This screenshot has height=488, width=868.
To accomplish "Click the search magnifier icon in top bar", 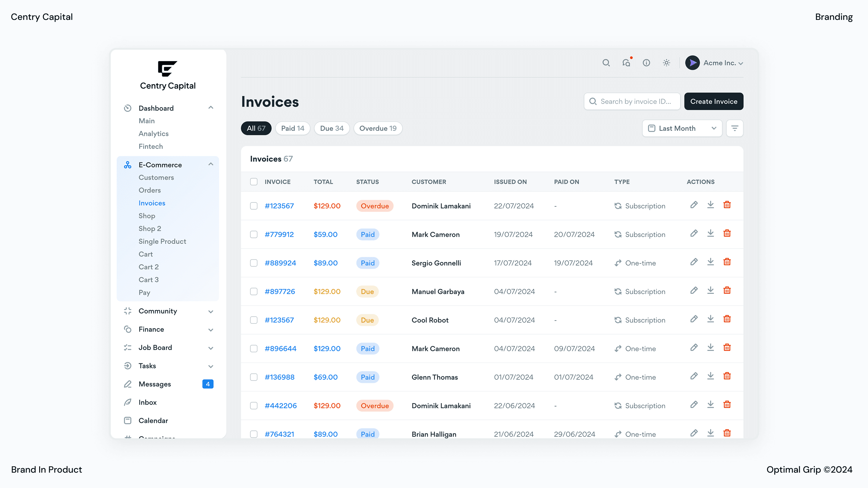I will (x=606, y=63).
